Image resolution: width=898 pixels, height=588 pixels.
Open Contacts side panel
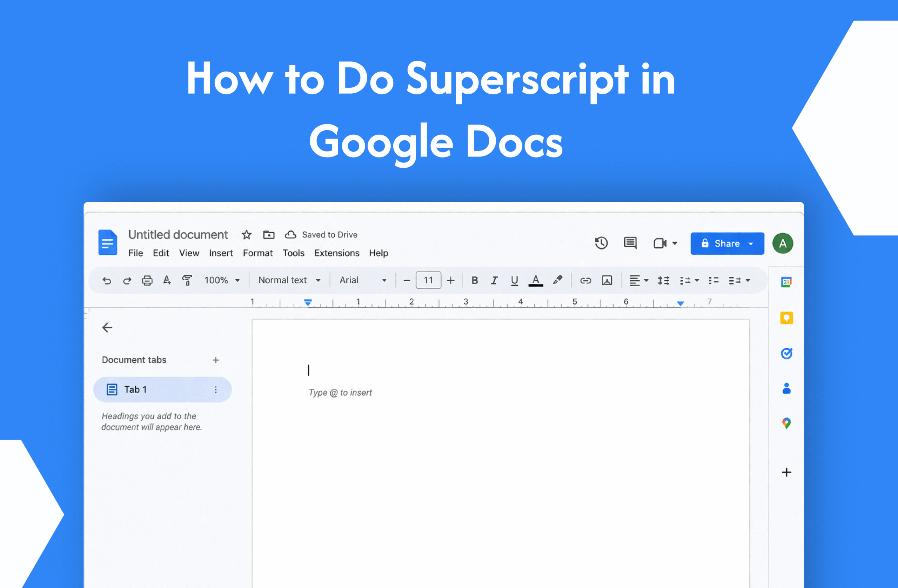(786, 388)
